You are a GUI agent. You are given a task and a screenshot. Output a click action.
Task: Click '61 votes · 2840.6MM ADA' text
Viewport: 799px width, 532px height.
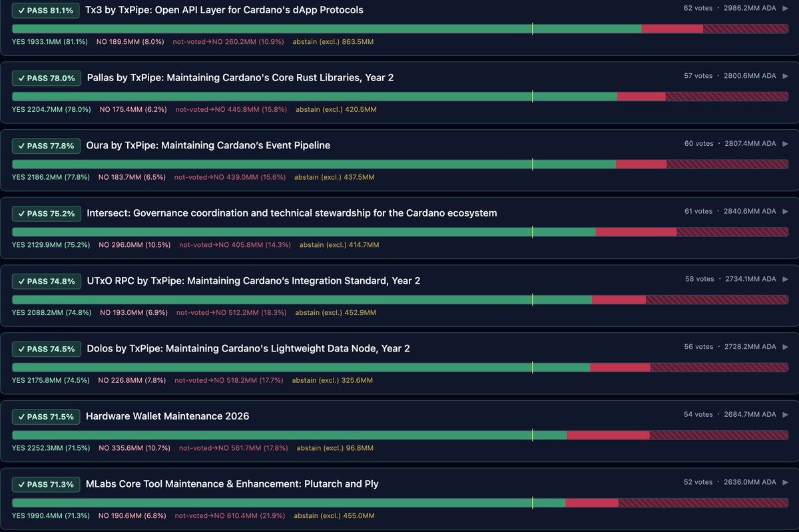(x=730, y=211)
